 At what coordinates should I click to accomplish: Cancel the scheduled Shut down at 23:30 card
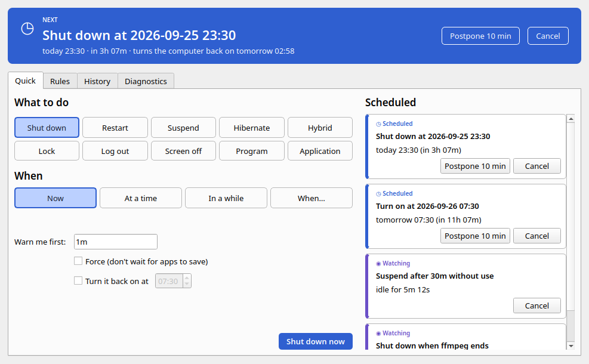point(537,166)
